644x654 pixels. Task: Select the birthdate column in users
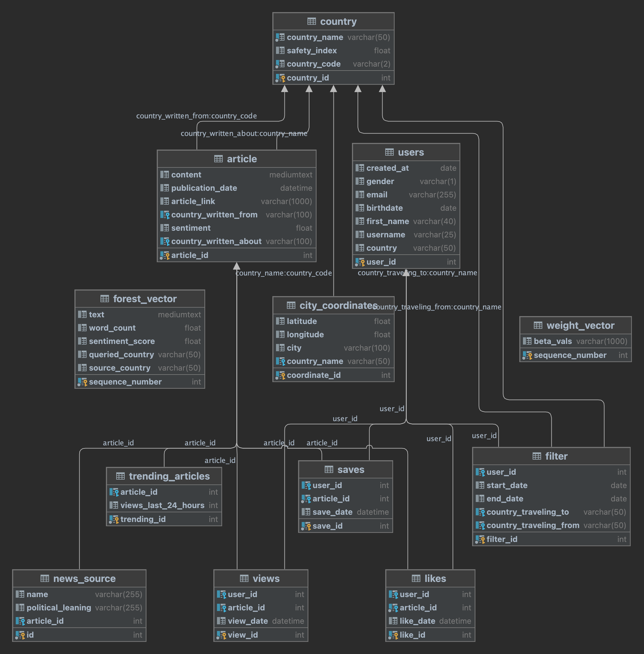(x=406, y=208)
